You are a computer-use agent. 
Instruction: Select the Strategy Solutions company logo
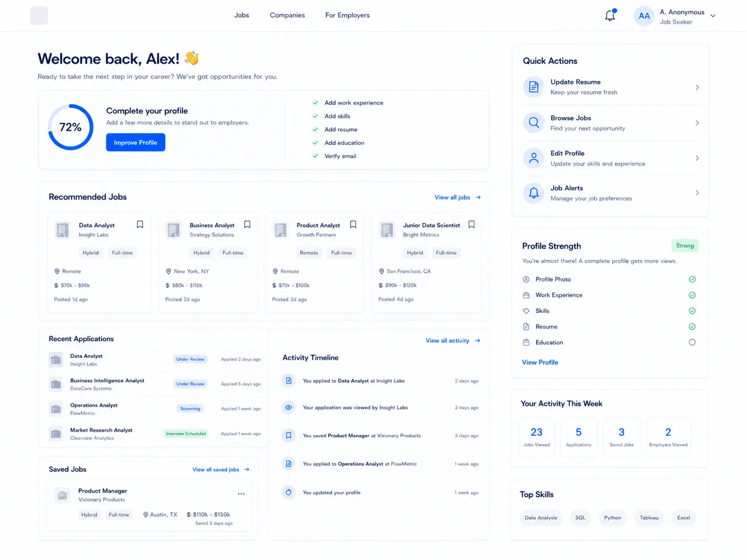(x=174, y=230)
